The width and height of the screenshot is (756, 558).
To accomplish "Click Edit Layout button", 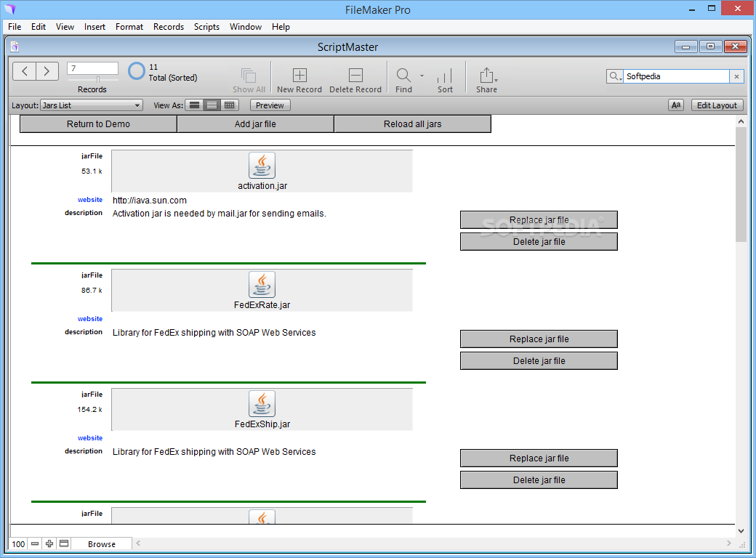I will click(x=717, y=105).
